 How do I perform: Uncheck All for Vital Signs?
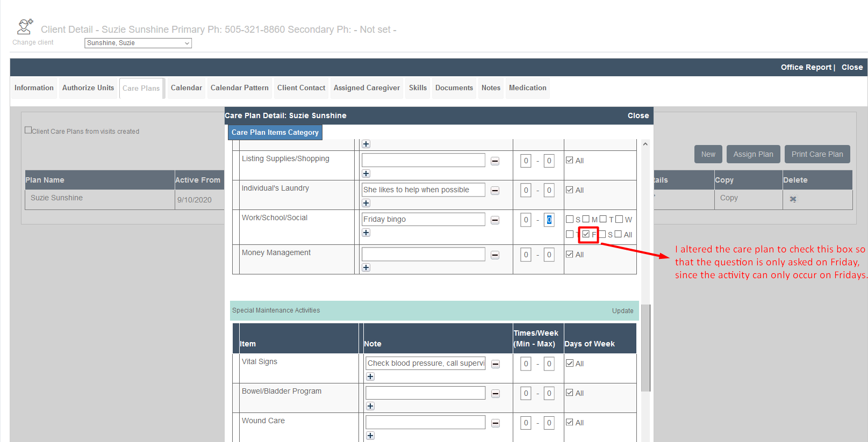point(570,363)
